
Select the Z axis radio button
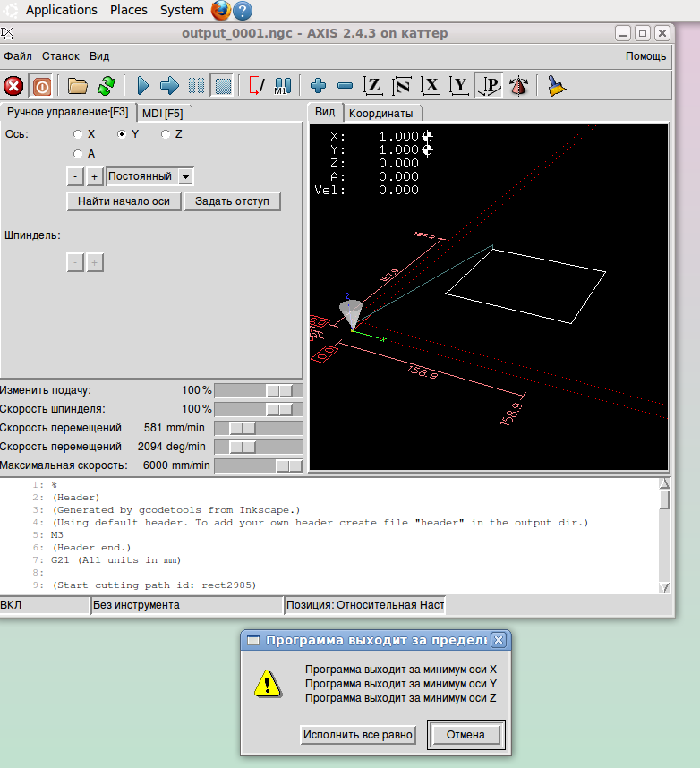point(166,134)
